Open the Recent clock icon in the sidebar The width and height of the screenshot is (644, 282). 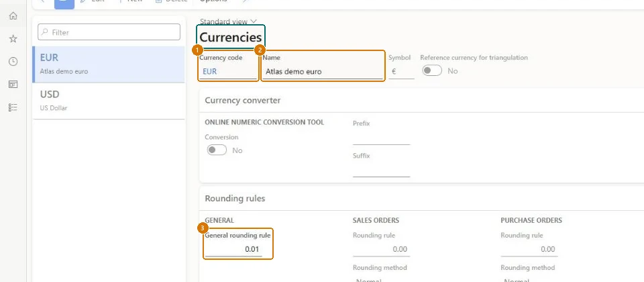13,62
